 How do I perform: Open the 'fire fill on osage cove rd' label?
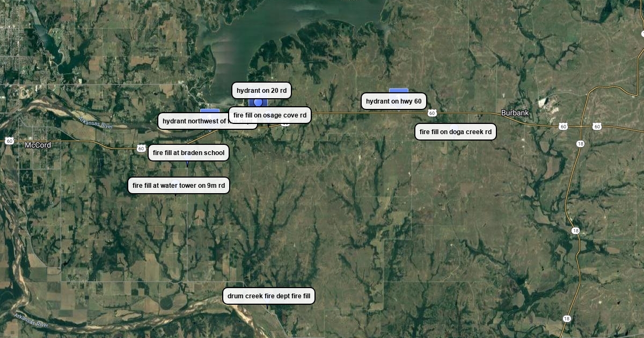point(270,115)
